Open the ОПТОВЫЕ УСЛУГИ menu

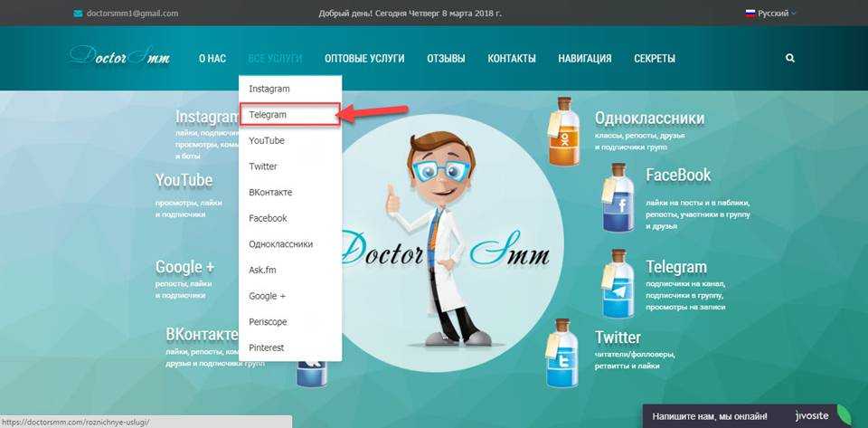tap(364, 59)
